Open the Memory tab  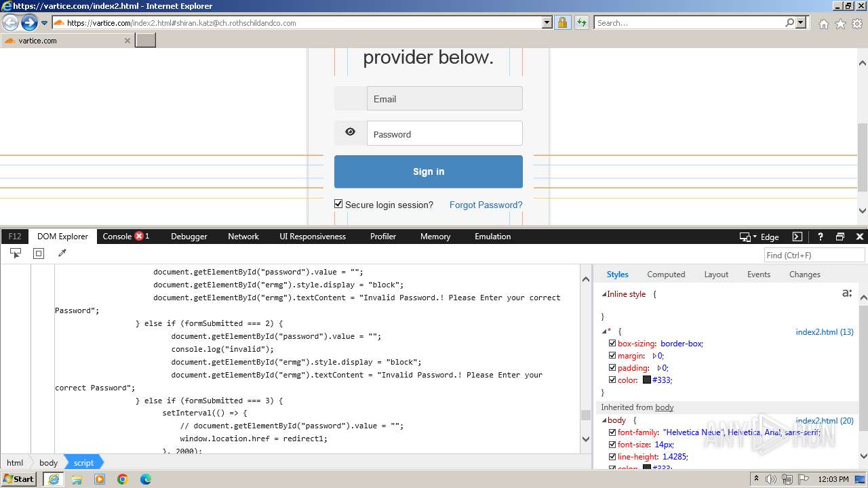[435, 237]
